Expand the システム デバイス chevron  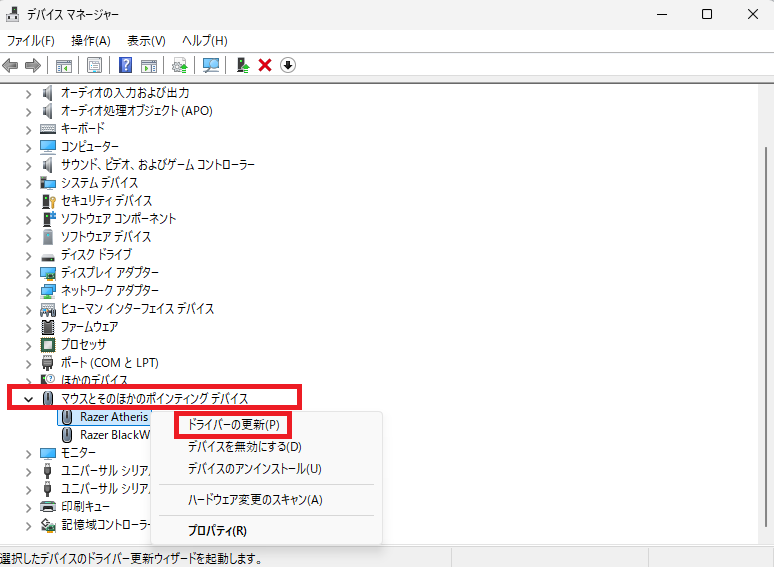29,184
